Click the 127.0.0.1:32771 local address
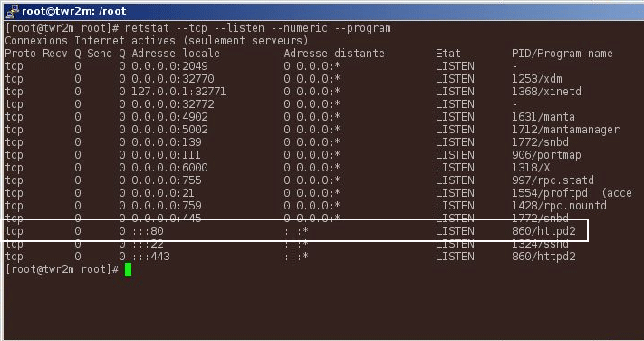 (178, 92)
